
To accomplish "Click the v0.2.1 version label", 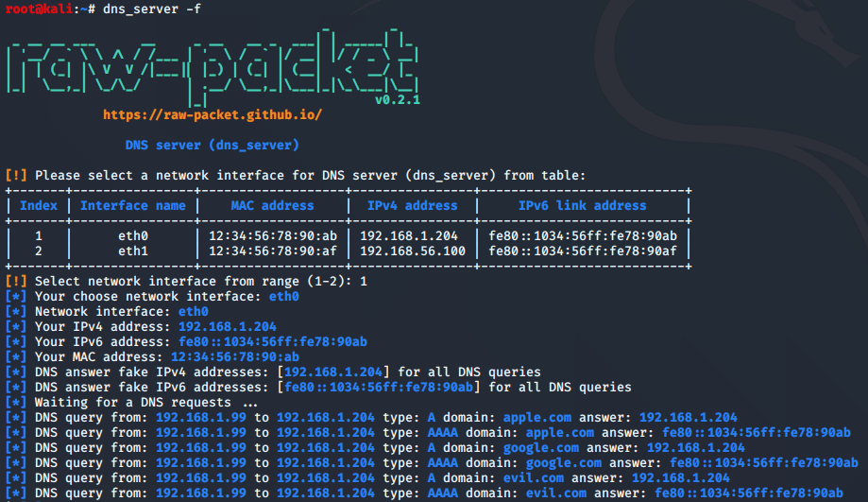I will pos(398,99).
